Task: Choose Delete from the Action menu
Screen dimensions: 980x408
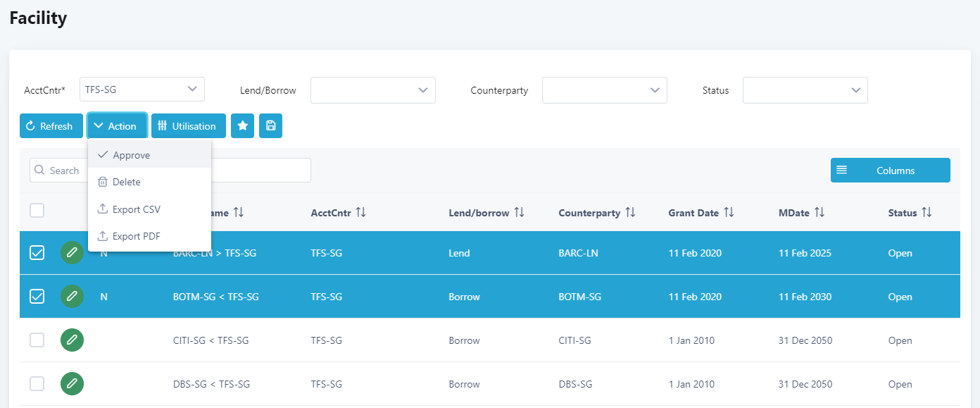Action: click(x=149, y=182)
